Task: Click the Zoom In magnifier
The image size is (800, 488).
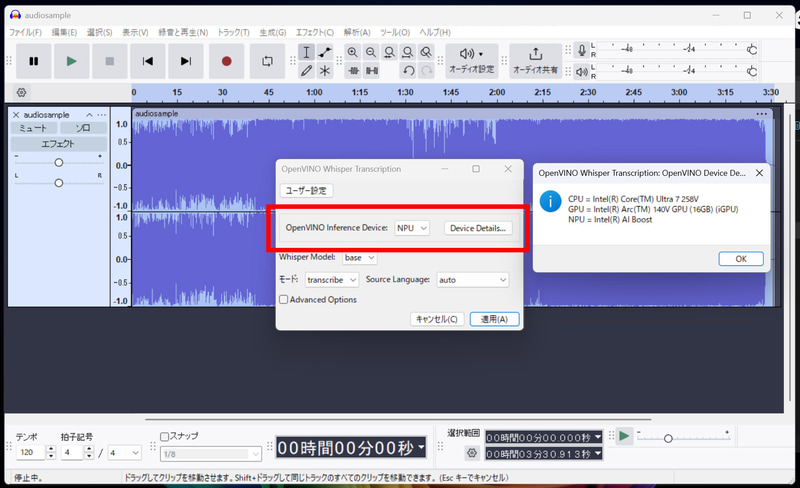Action: pos(353,52)
